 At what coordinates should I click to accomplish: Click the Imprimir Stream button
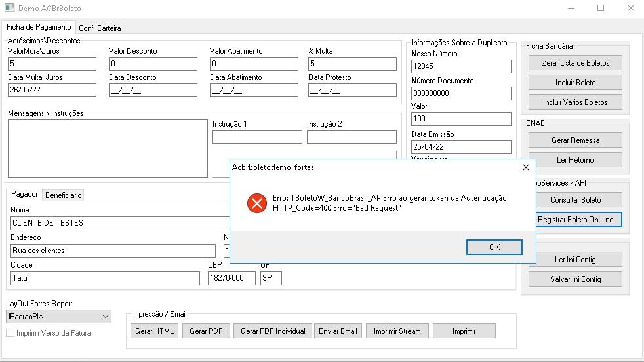[x=397, y=331]
